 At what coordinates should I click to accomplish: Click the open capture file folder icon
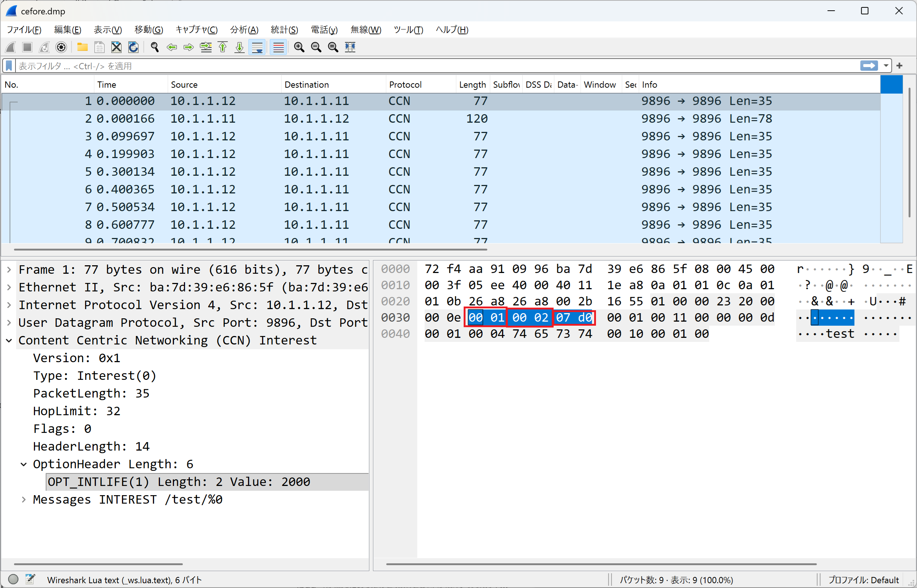click(x=82, y=47)
